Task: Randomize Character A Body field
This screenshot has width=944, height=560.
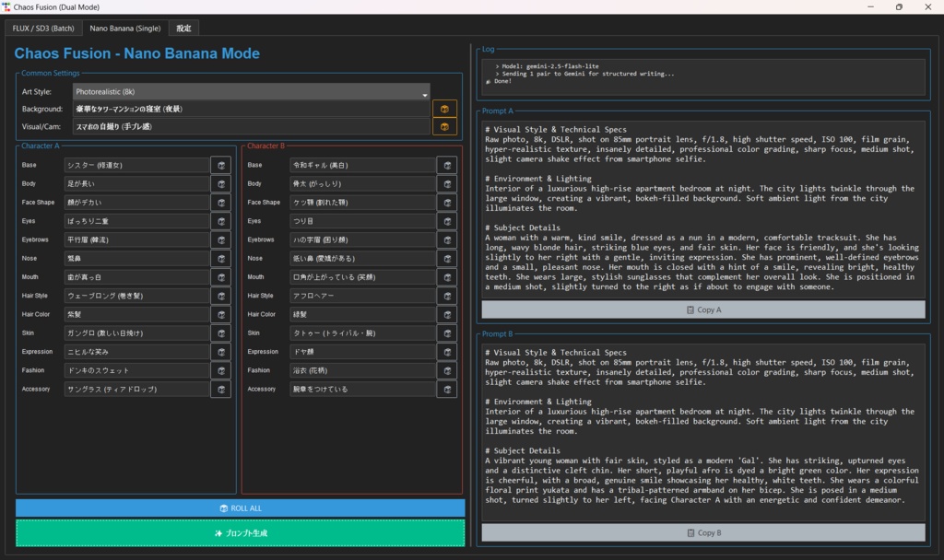Action: click(221, 184)
